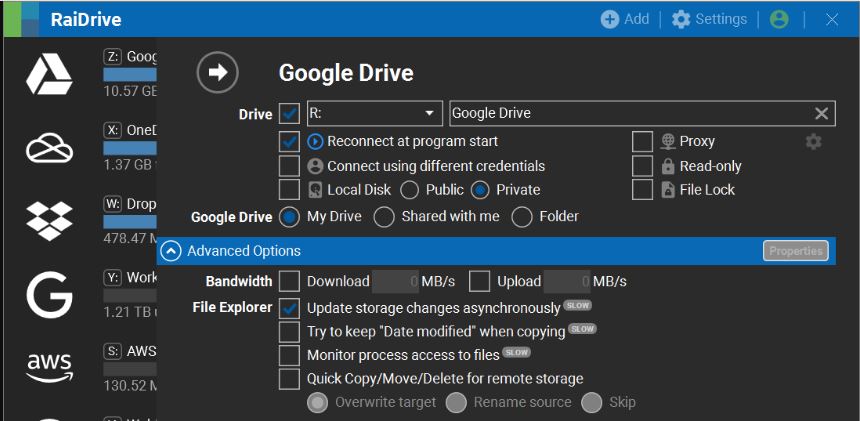Click the Reconnect play icon
Viewport: 860px width, 421px height.
coord(315,141)
